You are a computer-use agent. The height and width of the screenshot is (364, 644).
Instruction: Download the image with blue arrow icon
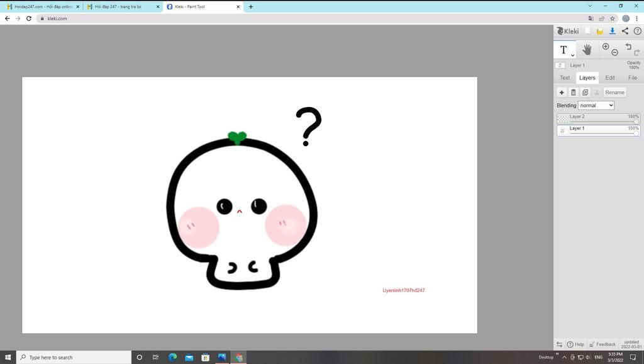(613, 31)
